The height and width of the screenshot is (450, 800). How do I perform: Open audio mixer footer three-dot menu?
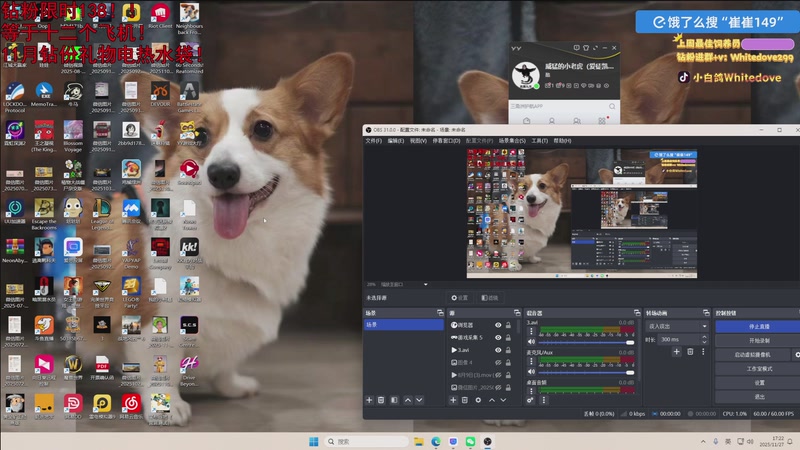[543, 400]
